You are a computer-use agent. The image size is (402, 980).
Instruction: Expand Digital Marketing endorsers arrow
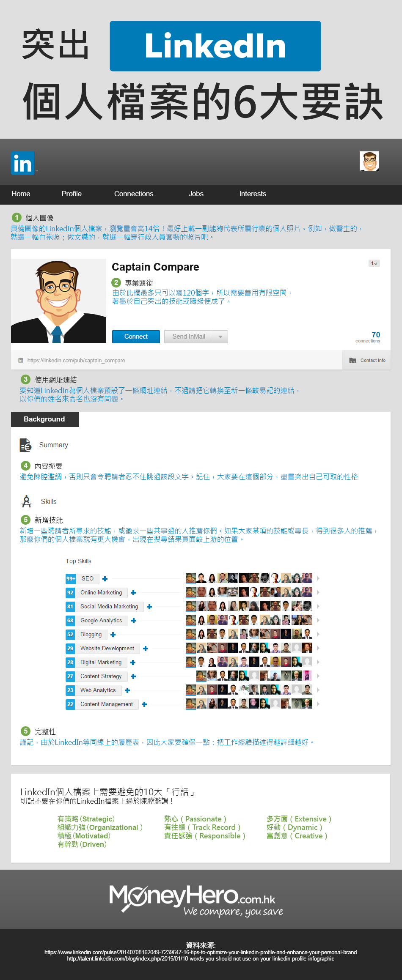[x=318, y=662]
